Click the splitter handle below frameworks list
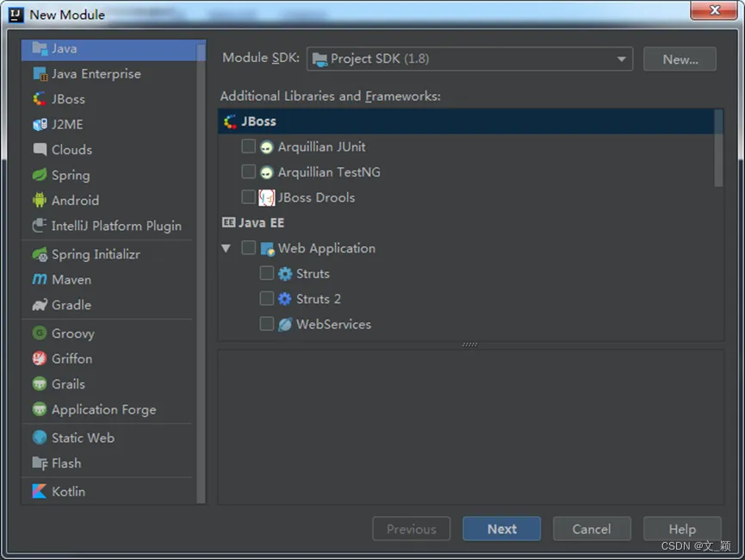The height and width of the screenshot is (560, 745). pos(470,345)
